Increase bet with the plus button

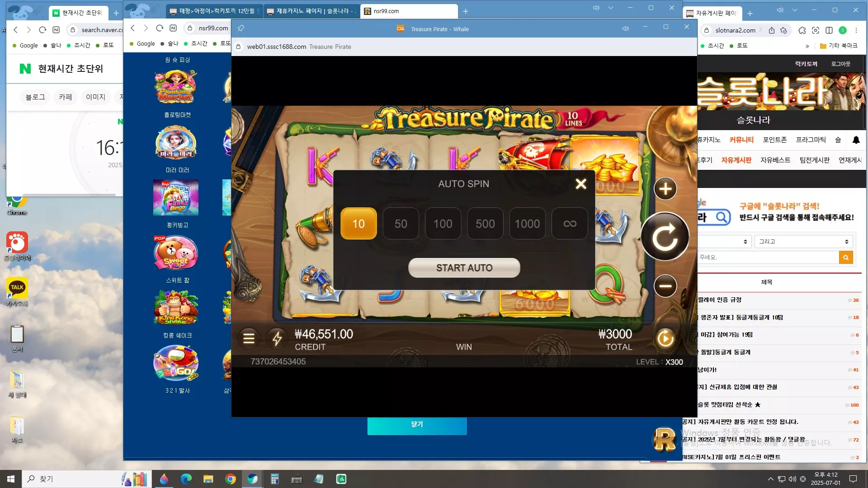tap(665, 189)
